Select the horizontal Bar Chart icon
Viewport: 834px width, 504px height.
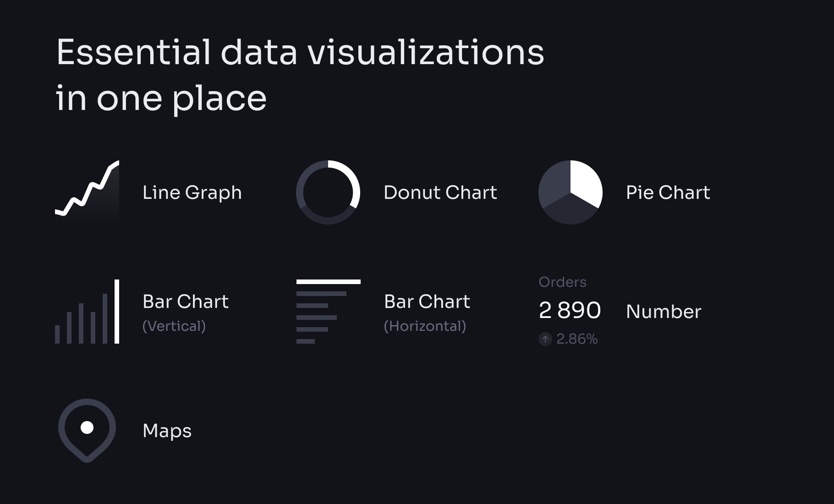328,312
